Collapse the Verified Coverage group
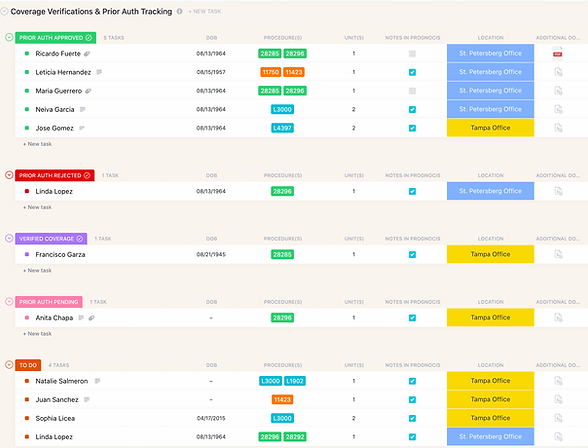Viewport: 588px width, 448px height. click(9, 238)
